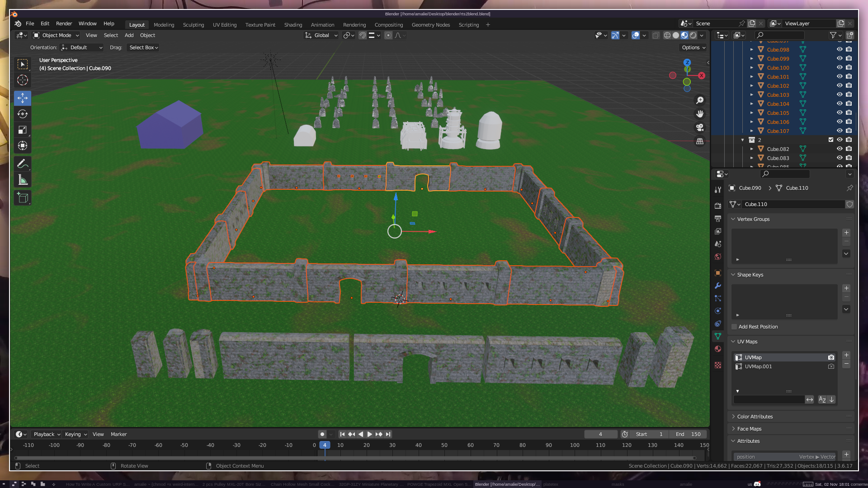Uncheck collection 2 exclude checkbox
868x488 pixels.
(x=831, y=140)
